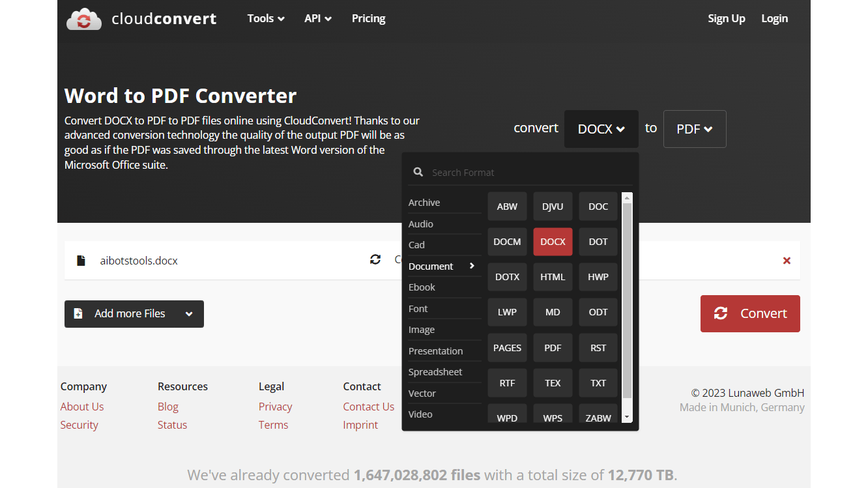Select the Vector format category
868x488 pixels.
click(444, 394)
